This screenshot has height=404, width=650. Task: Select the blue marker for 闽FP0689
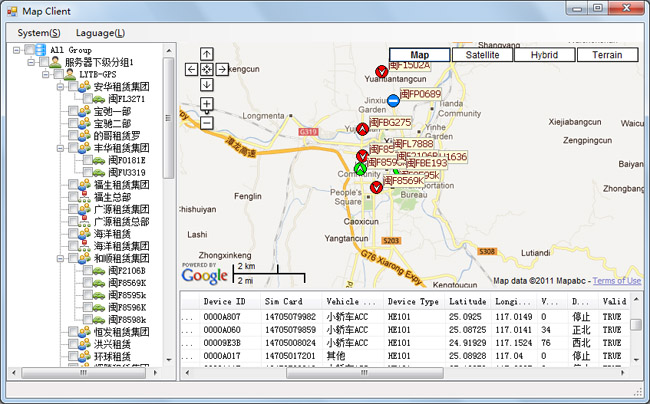[x=393, y=100]
